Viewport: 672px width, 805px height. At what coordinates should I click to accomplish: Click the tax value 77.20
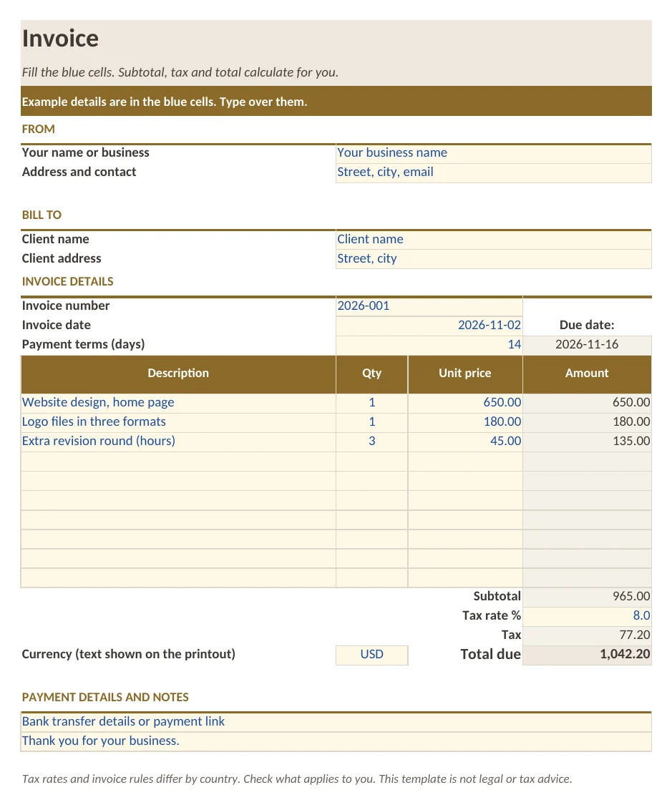[x=587, y=635]
